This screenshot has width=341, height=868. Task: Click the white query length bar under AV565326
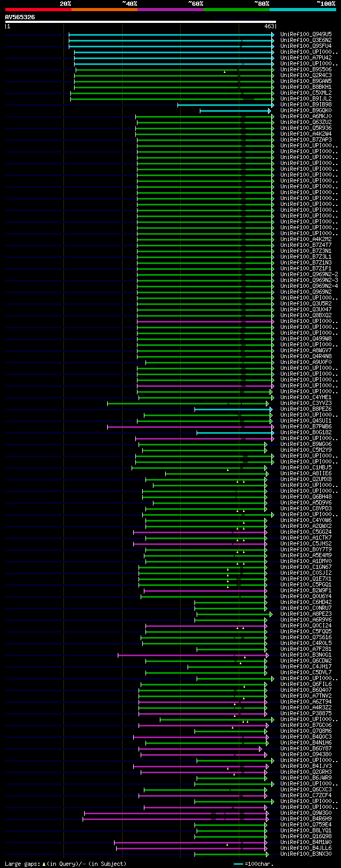(140, 22)
